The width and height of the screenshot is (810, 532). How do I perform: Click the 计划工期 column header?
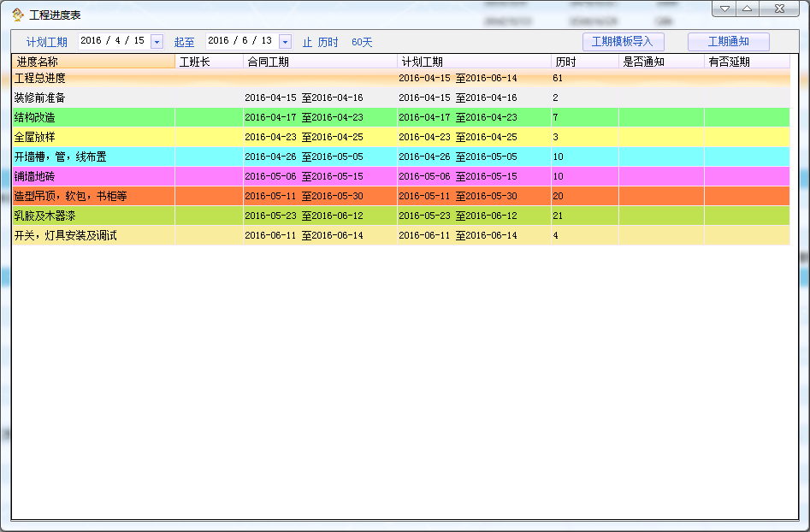[474, 62]
